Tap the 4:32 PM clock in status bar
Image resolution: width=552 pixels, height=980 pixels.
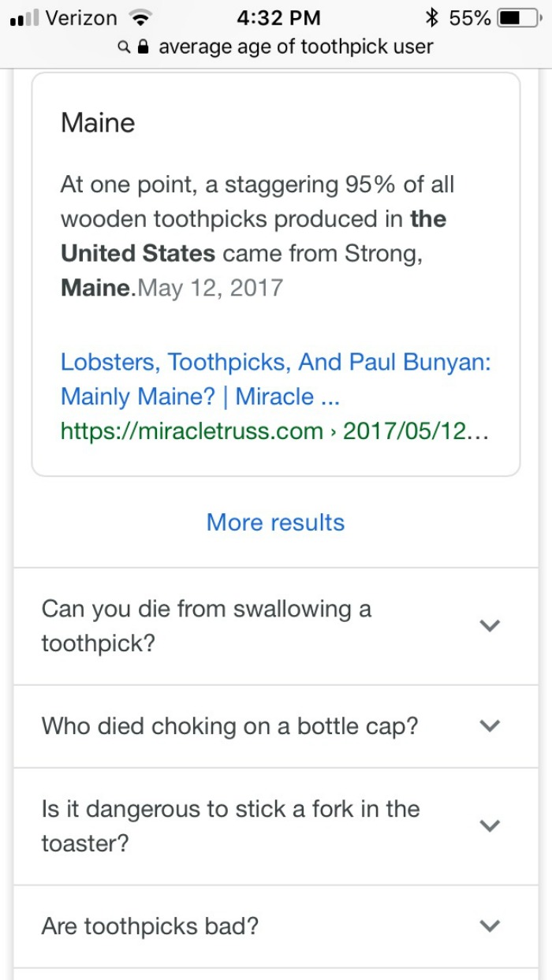pos(278,18)
